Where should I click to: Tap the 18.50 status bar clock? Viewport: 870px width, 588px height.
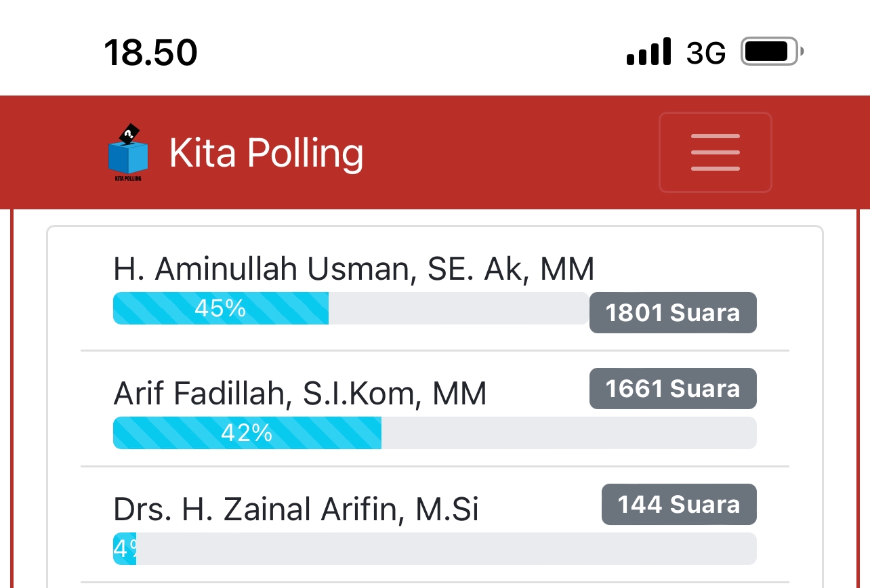[150, 53]
